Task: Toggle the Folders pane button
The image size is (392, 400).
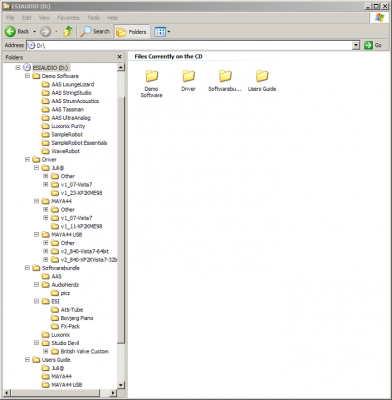Action: [x=131, y=32]
